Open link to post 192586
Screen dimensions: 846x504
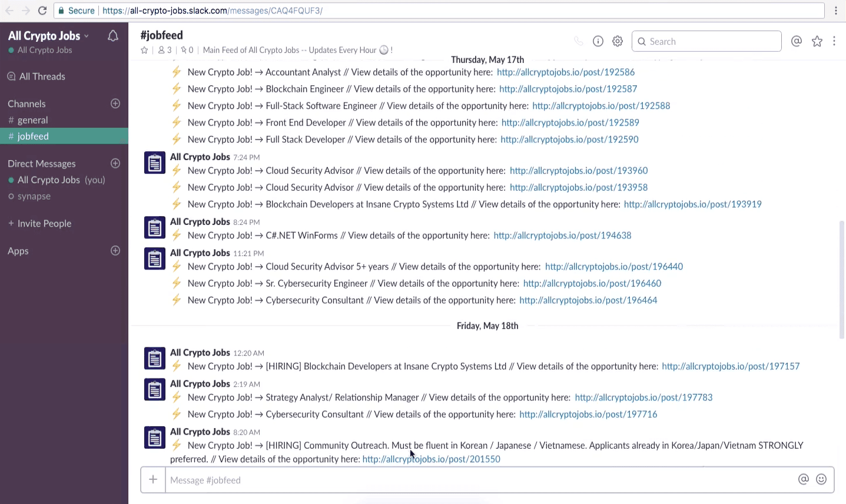pyautogui.click(x=566, y=72)
